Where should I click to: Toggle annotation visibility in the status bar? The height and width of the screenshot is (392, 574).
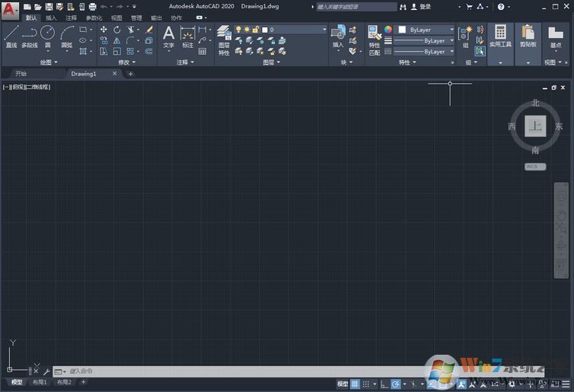click(461, 384)
